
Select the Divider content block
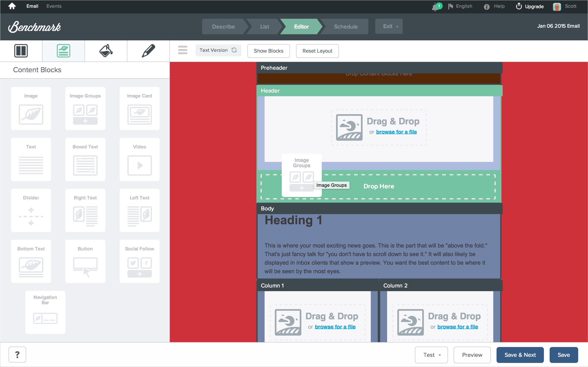pos(31,210)
